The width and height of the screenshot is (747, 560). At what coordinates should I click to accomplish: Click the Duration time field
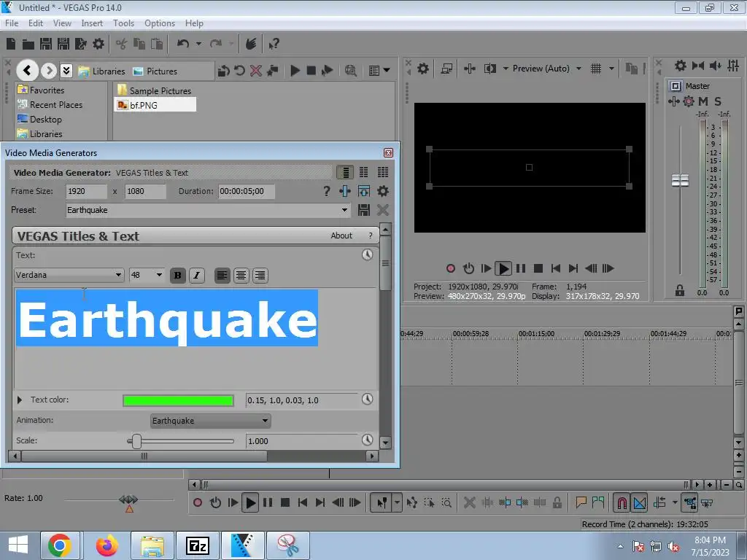pyautogui.click(x=247, y=191)
